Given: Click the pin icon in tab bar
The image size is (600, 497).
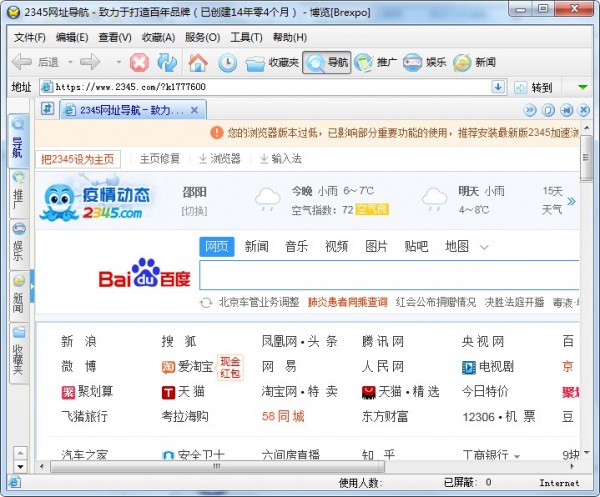Looking at the screenshot, I should (566, 111).
